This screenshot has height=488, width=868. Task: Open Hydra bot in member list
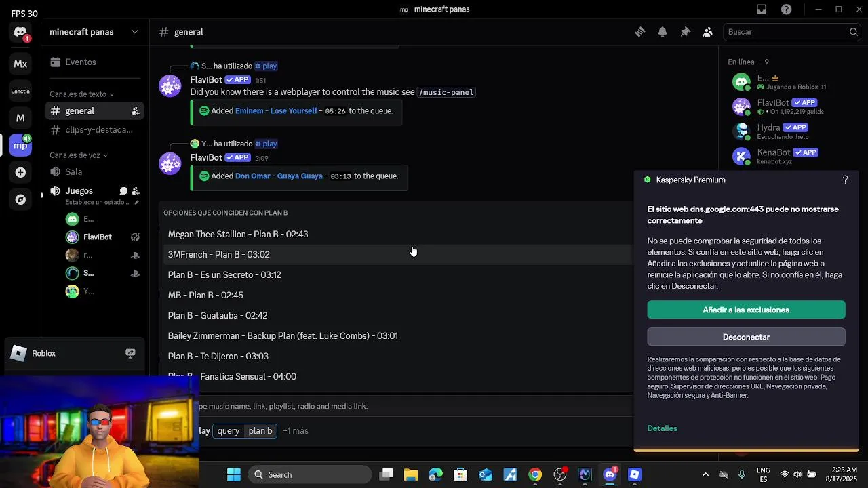(x=791, y=131)
